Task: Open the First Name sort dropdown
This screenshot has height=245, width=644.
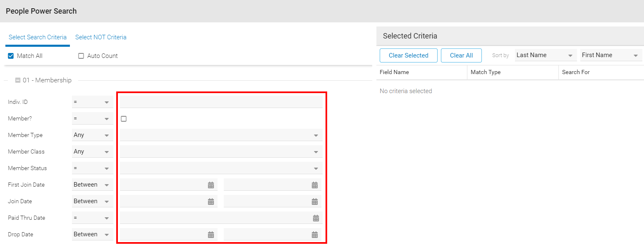Action: coord(611,55)
